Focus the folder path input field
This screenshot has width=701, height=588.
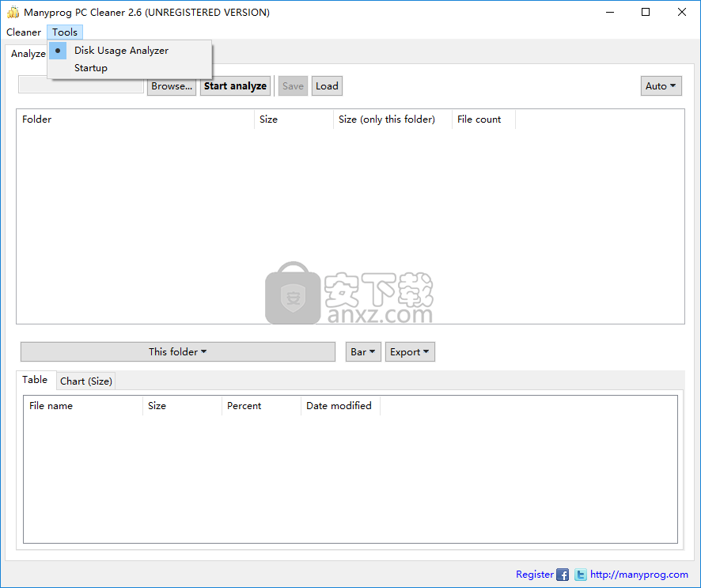point(81,85)
